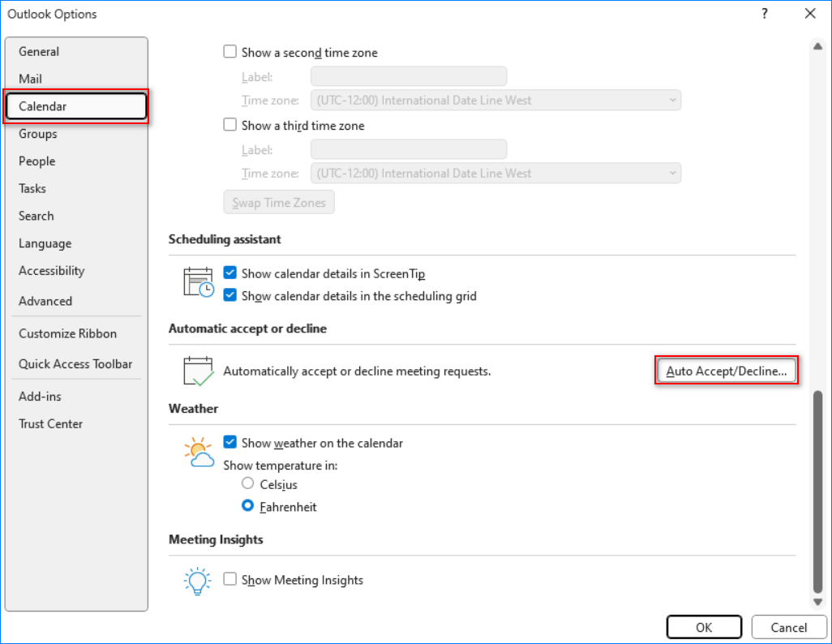Open the Mail options category
Viewport: 832px width, 644px height.
76,79
